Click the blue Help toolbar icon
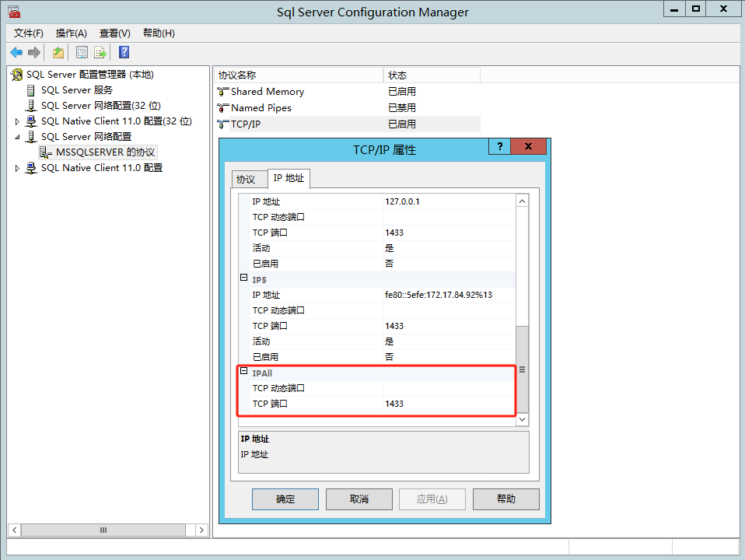The width and height of the screenshot is (745, 560). [x=124, y=52]
